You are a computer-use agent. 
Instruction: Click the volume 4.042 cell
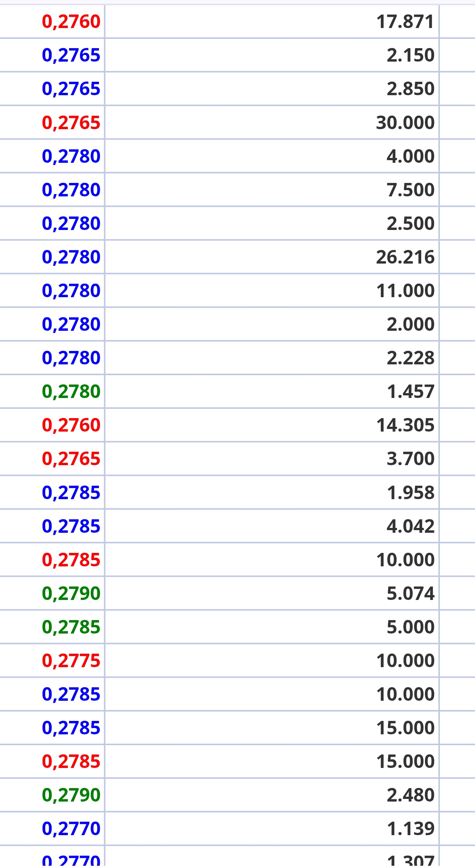click(x=410, y=526)
